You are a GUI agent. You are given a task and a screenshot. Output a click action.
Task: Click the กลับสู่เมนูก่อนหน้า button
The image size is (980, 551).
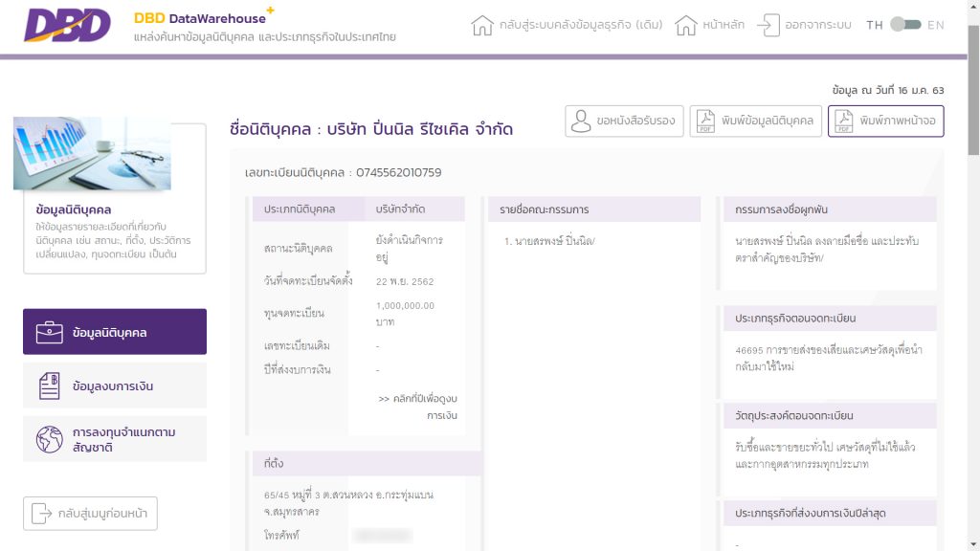coord(91,514)
